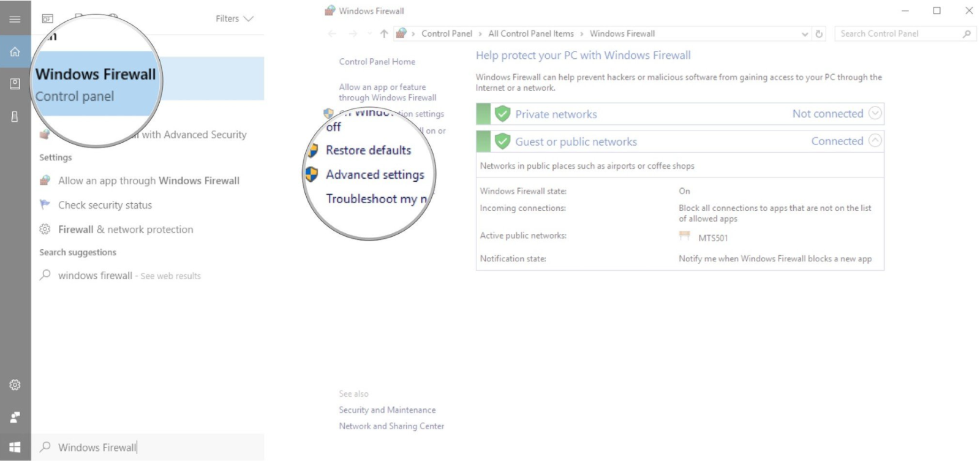Click the feedback person icon in sidebar
The width and height of the screenshot is (980, 461).
tap(15, 417)
